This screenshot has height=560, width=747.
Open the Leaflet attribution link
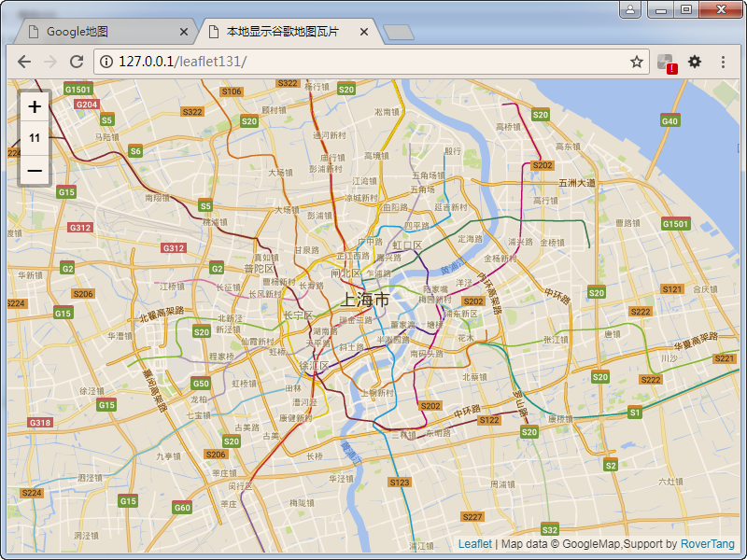click(474, 543)
